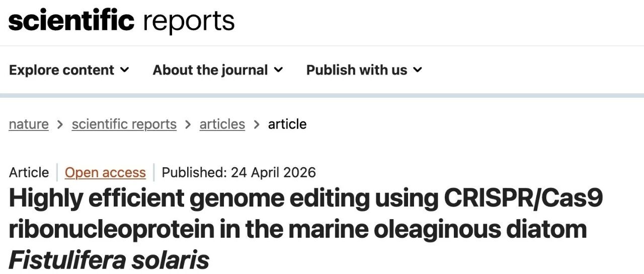The width and height of the screenshot is (644, 274).
Task: Click the word CRISPR/Cas9 in the title
Action: (x=523, y=199)
